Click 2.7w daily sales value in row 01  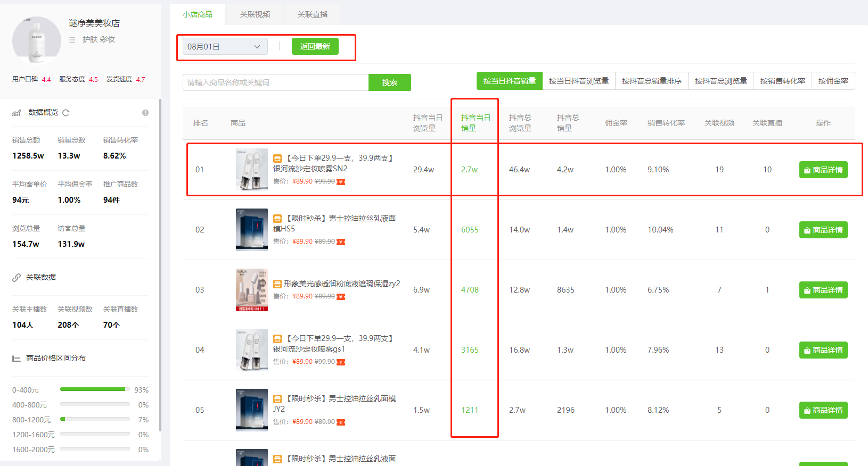pos(469,170)
